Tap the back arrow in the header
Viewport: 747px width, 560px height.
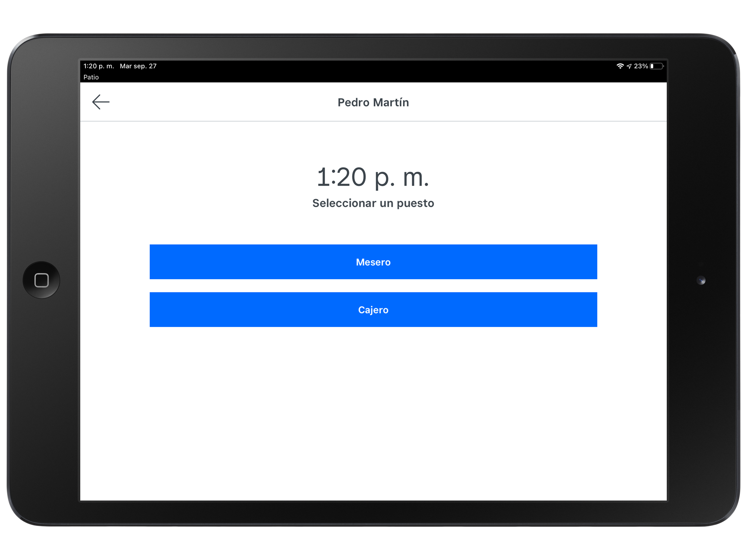pyautogui.click(x=101, y=102)
